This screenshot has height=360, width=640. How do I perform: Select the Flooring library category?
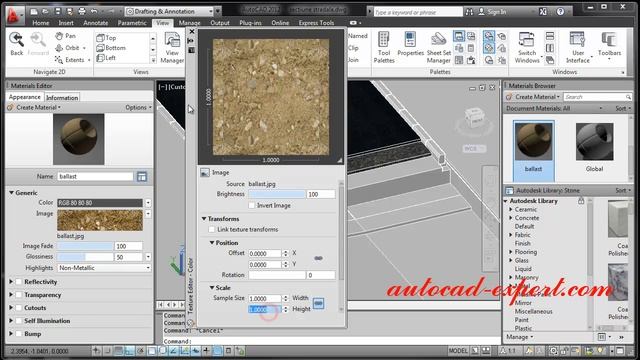[526, 252]
